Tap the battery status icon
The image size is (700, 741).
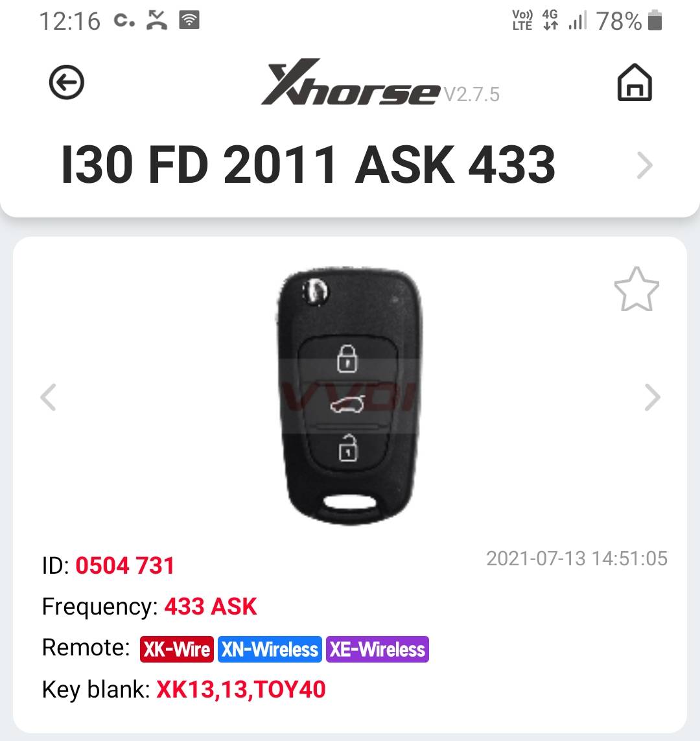coord(655,21)
